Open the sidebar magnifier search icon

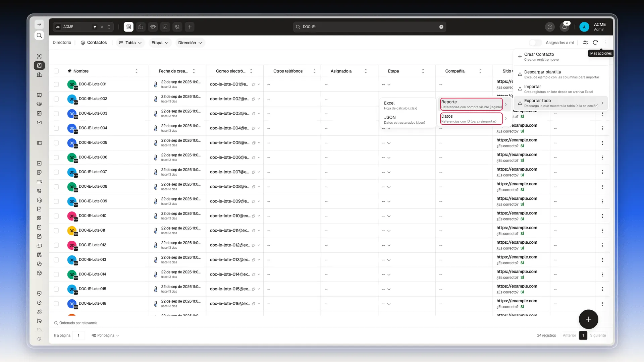click(39, 36)
